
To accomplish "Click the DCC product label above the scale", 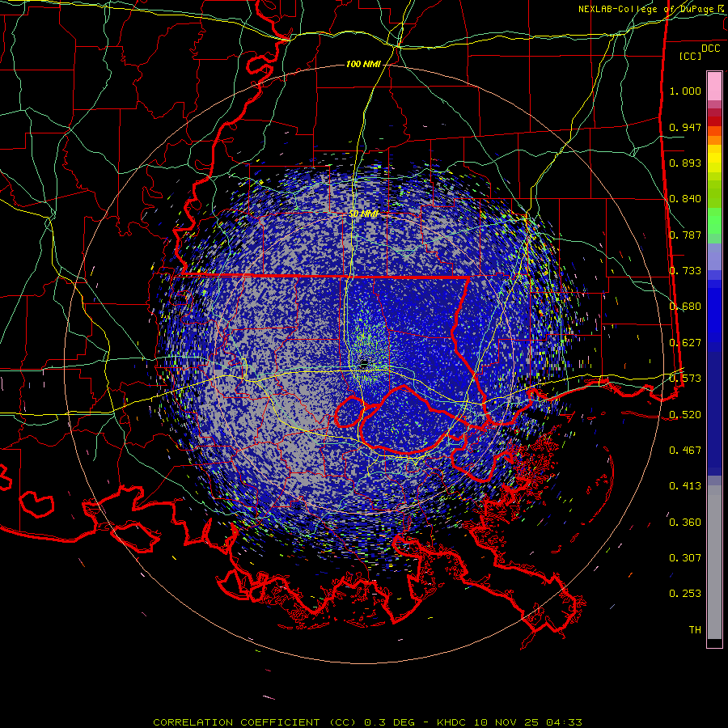I will (x=710, y=49).
